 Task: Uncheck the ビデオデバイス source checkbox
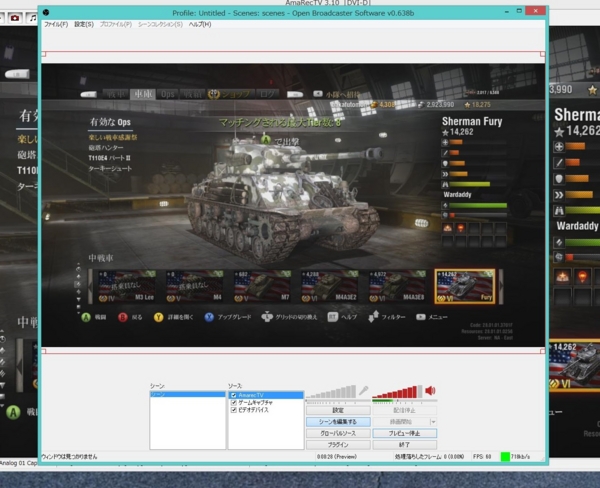(233, 410)
